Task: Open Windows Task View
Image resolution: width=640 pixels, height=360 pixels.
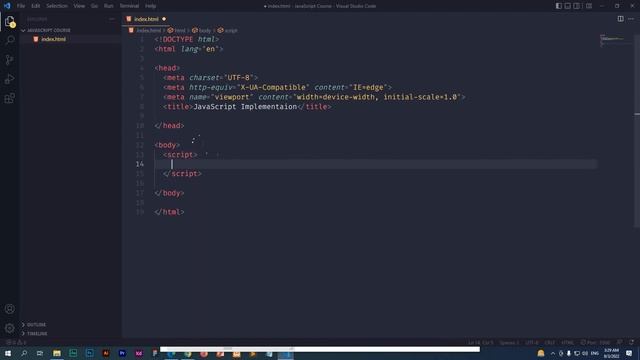Action: tap(40, 353)
